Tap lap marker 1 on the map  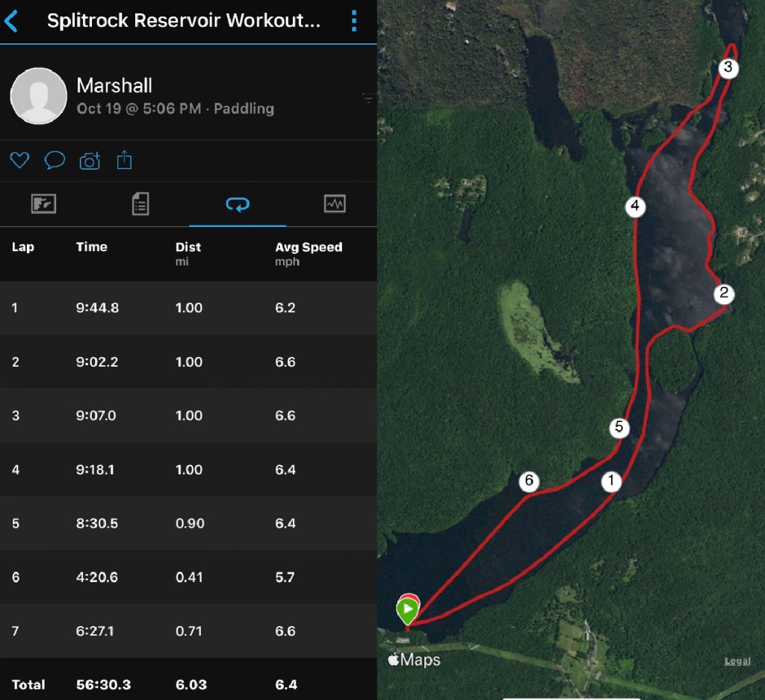click(x=611, y=482)
